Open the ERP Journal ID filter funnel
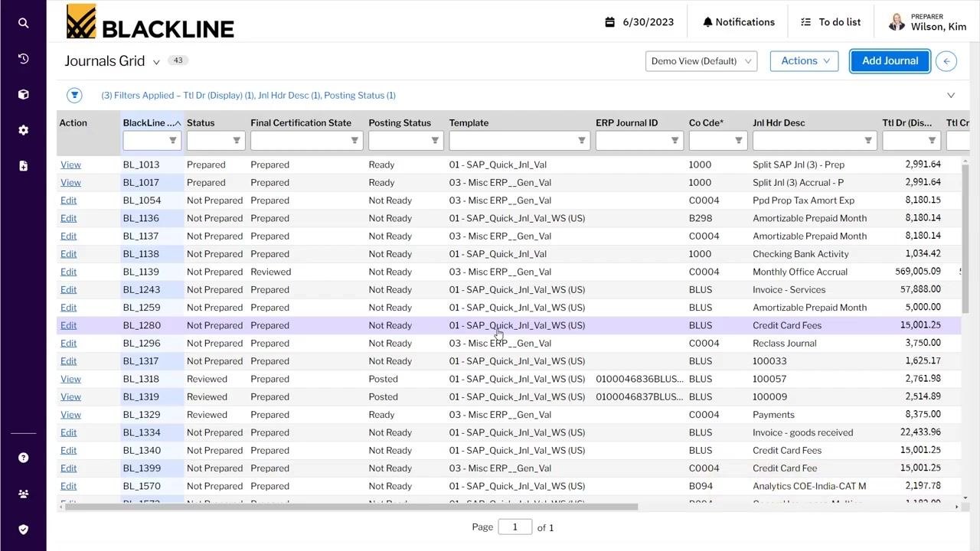 [675, 140]
